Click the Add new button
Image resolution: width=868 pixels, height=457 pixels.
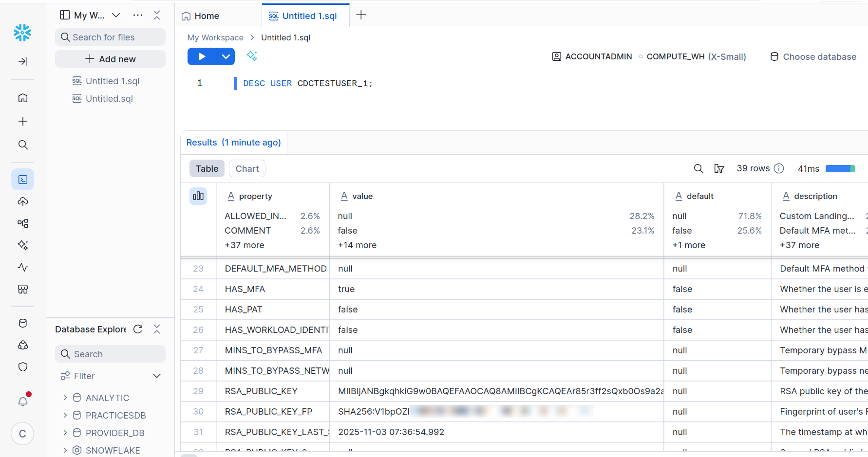110,59
